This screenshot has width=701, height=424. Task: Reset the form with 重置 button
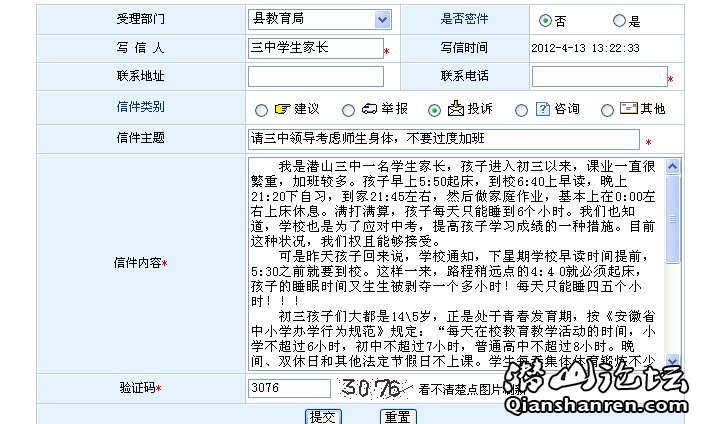coord(398,417)
